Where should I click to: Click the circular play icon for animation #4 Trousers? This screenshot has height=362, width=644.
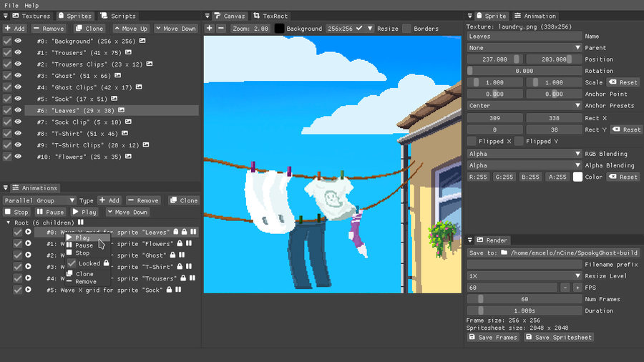click(28, 278)
